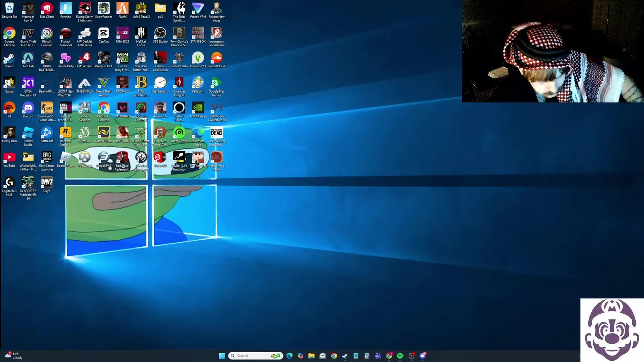
Task: Launch Baldur's Gate 3 shortcut
Action: click(x=179, y=62)
